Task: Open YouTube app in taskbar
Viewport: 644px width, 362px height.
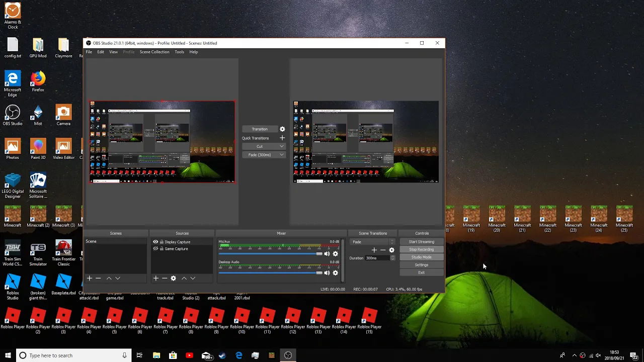Action: point(189,355)
